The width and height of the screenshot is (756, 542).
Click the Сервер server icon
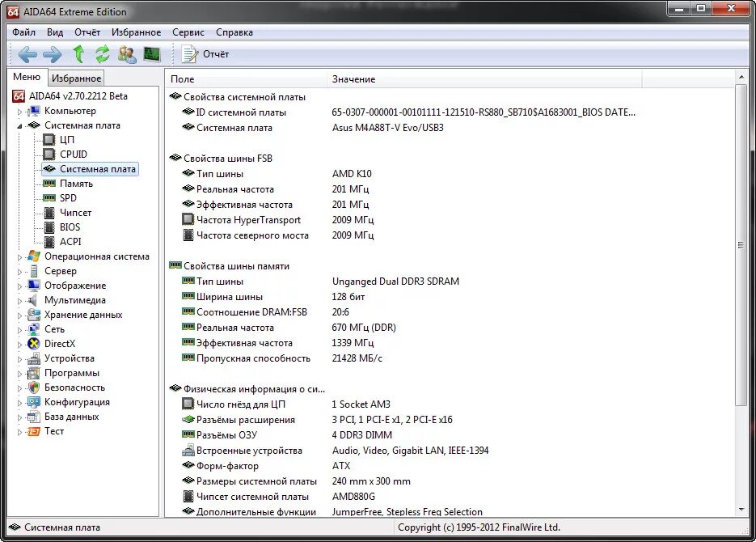[34, 271]
